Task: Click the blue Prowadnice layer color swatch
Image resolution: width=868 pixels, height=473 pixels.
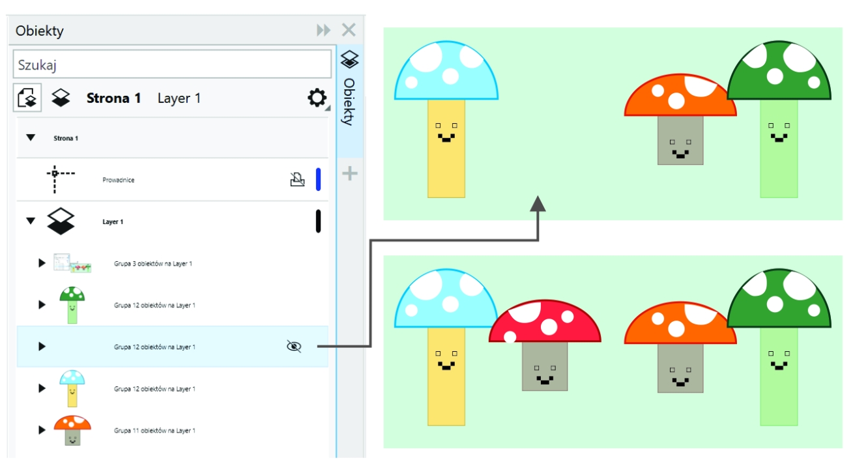Action: pyautogui.click(x=318, y=180)
